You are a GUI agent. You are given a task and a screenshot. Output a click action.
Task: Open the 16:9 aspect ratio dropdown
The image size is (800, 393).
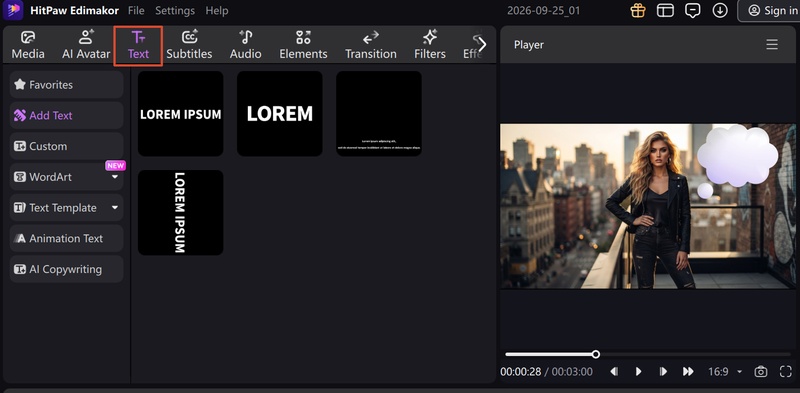(725, 372)
